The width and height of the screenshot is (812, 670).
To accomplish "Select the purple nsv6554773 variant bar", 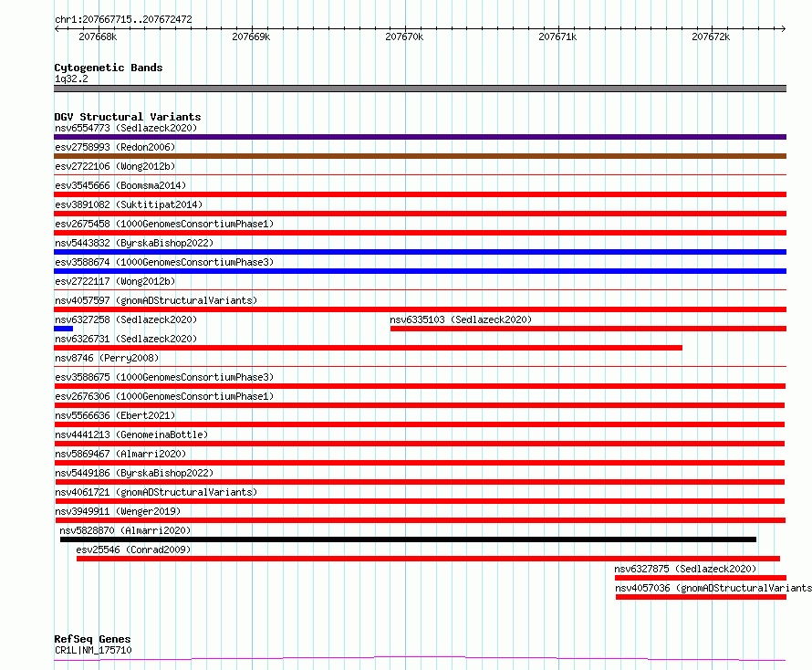I will coord(420,137).
